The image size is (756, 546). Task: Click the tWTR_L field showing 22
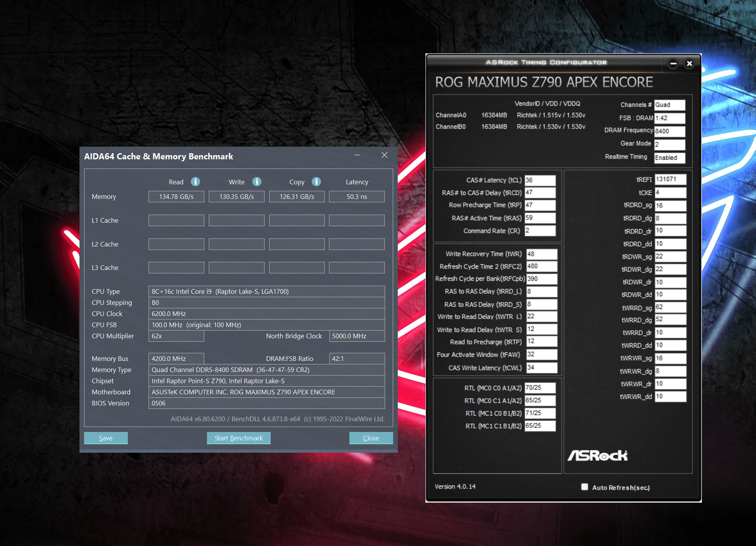(x=542, y=316)
